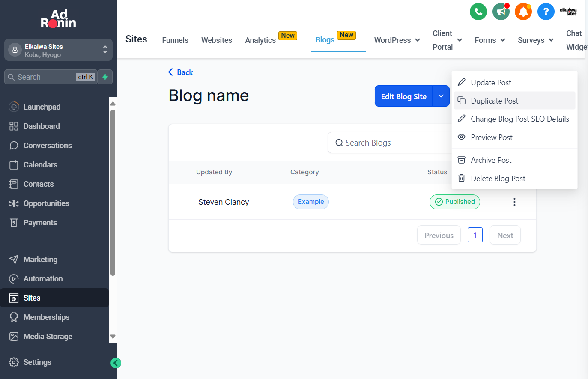Switch to the Websites tab
This screenshot has width=588, height=379.
217,40
